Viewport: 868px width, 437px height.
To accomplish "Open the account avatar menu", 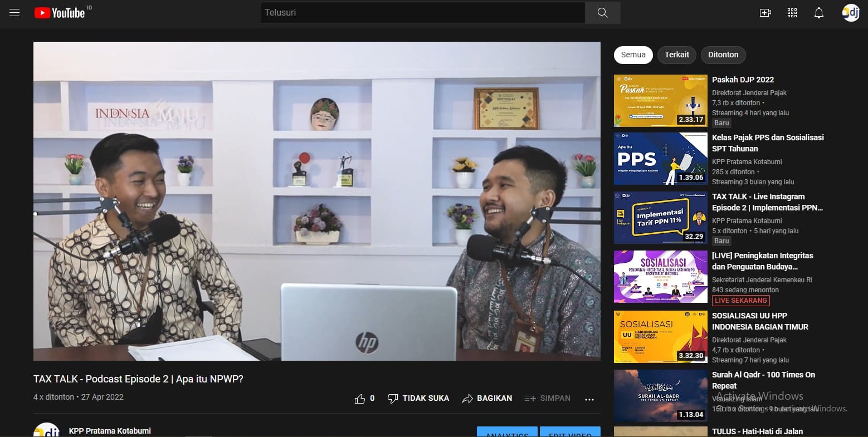I will tap(851, 13).
